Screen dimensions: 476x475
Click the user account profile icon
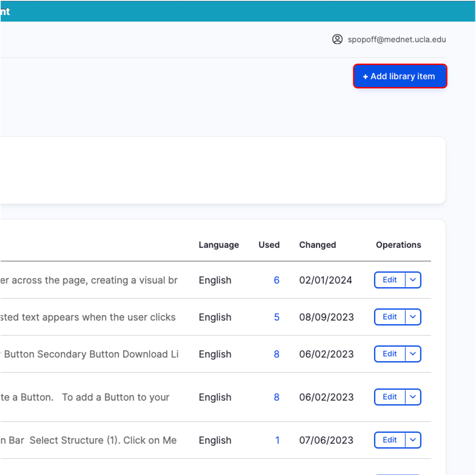[x=337, y=39]
